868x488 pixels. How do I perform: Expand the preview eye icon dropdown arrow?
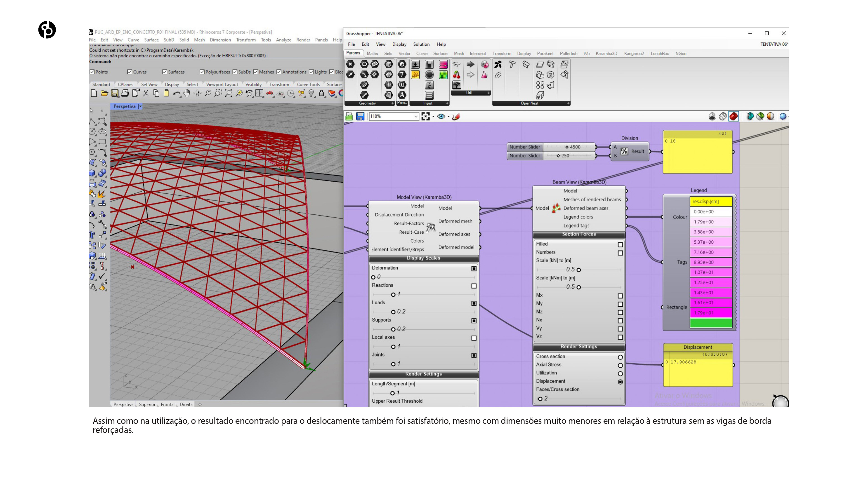[448, 117]
